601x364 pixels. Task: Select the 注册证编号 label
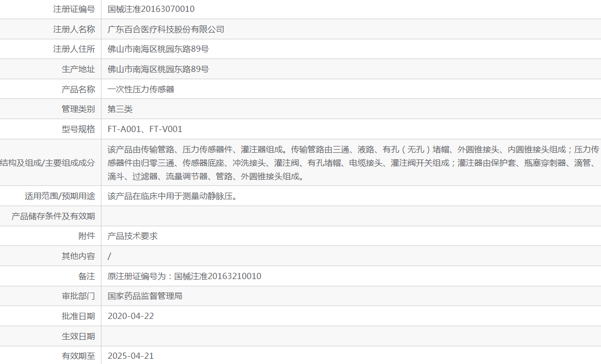tap(74, 9)
